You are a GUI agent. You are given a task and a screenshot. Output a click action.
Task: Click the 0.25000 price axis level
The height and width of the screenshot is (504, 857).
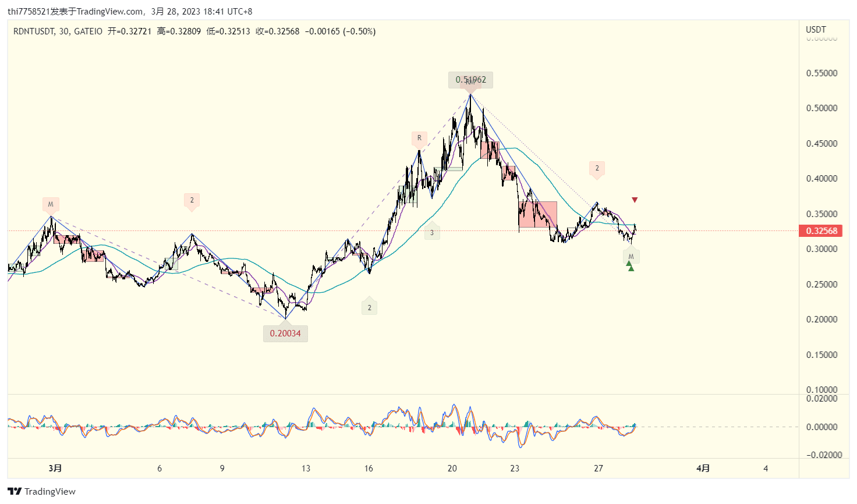click(x=821, y=285)
